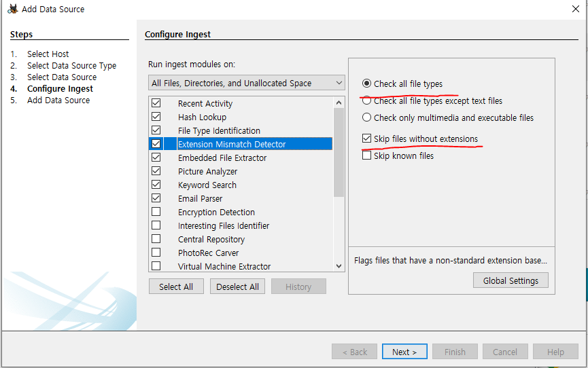
Task: Click the module description text starting Flags files
Action: (451, 260)
